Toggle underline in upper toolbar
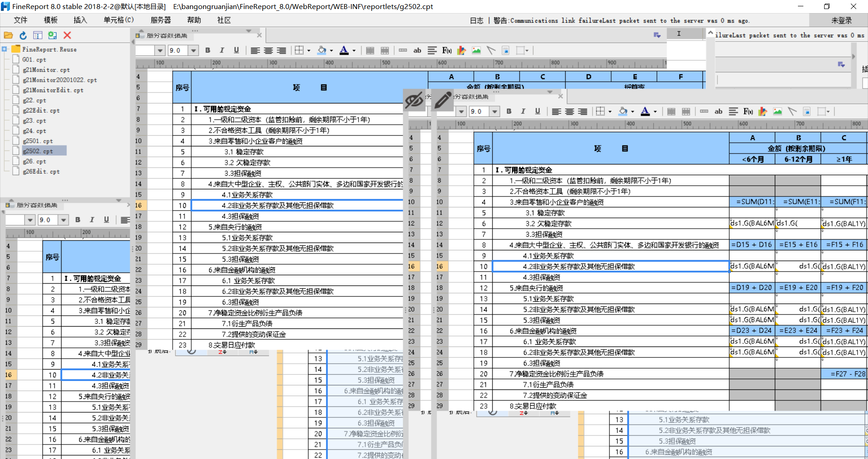Viewport: 868px width, 459px height. (x=236, y=51)
